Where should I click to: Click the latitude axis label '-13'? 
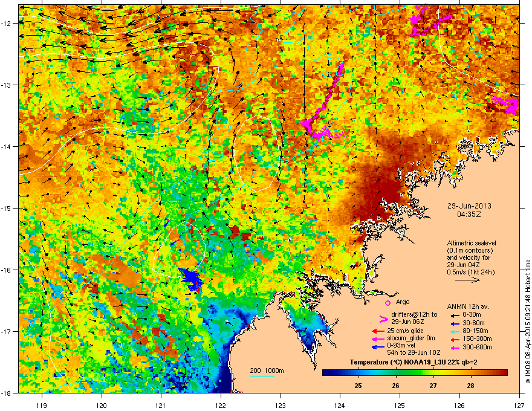tap(7, 85)
